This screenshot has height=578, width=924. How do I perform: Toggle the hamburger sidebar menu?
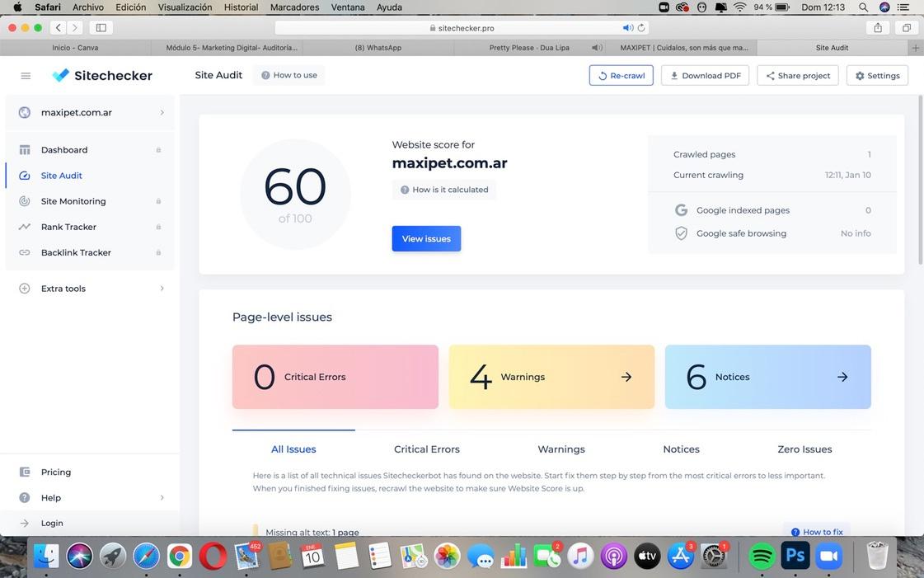26,75
